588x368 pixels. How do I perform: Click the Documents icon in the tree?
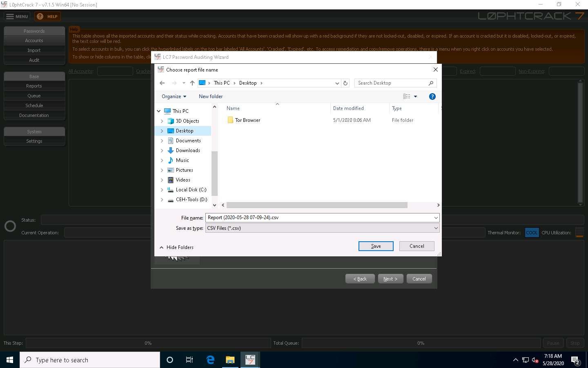click(171, 141)
